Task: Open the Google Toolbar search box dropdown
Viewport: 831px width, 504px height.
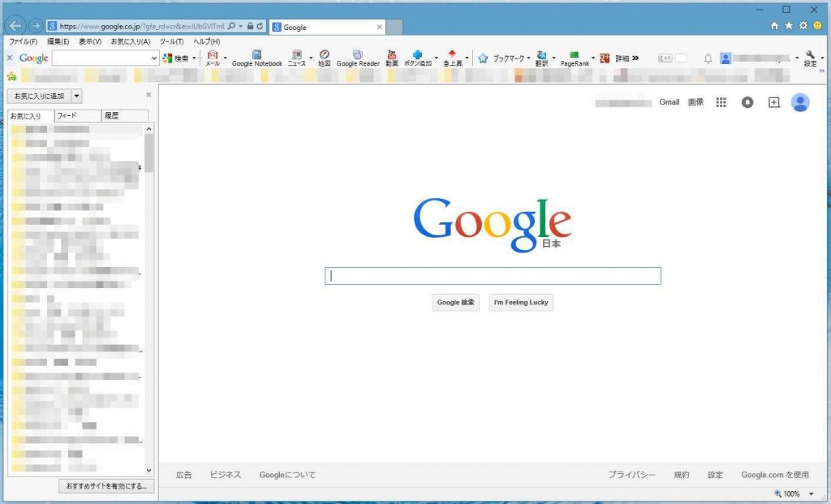Action: (153, 58)
